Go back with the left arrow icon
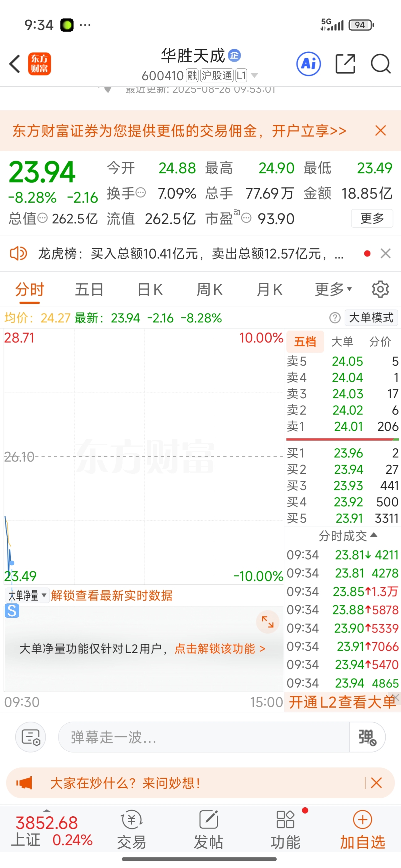The width and height of the screenshot is (401, 868). [x=14, y=64]
